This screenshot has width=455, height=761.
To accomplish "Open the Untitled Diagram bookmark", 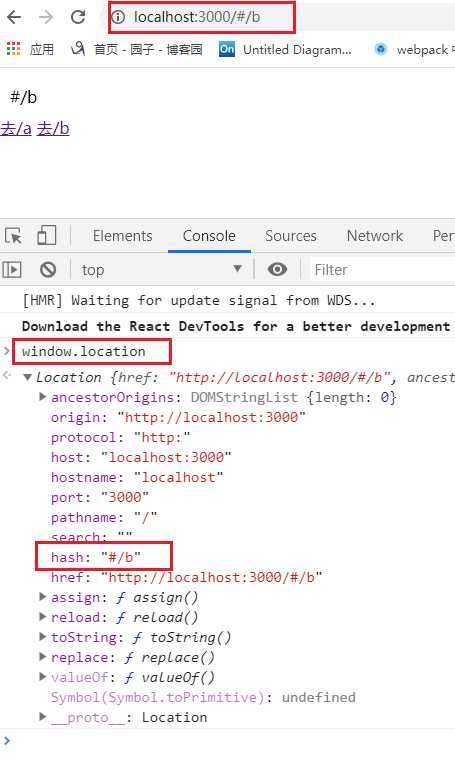I will pyautogui.click(x=285, y=49).
